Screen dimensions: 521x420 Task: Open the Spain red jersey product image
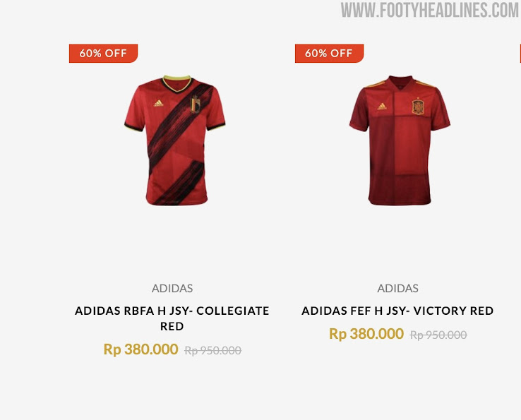(400, 140)
